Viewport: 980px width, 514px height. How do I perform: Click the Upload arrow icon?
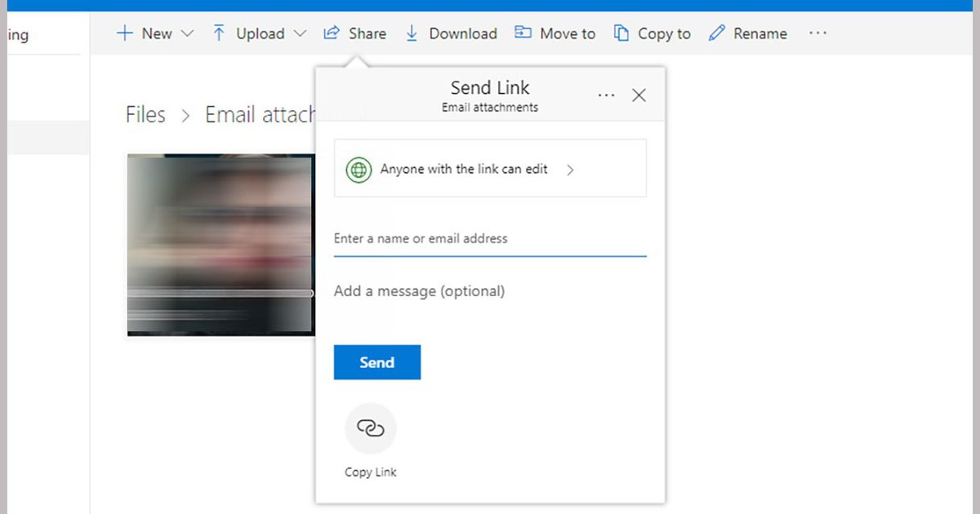pyautogui.click(x=219, y=33)
